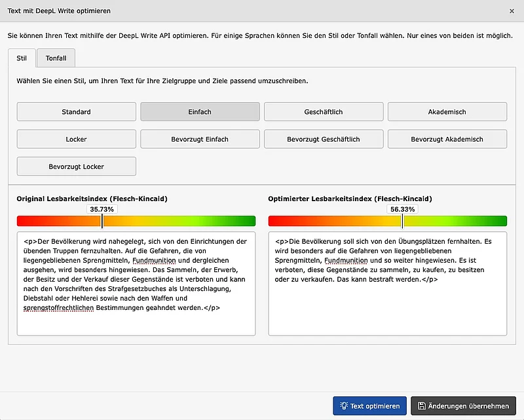Click the magic wand icon on Text optimieren
The image size is (524, 420).
pyautogui.click(x=343, y=406)
